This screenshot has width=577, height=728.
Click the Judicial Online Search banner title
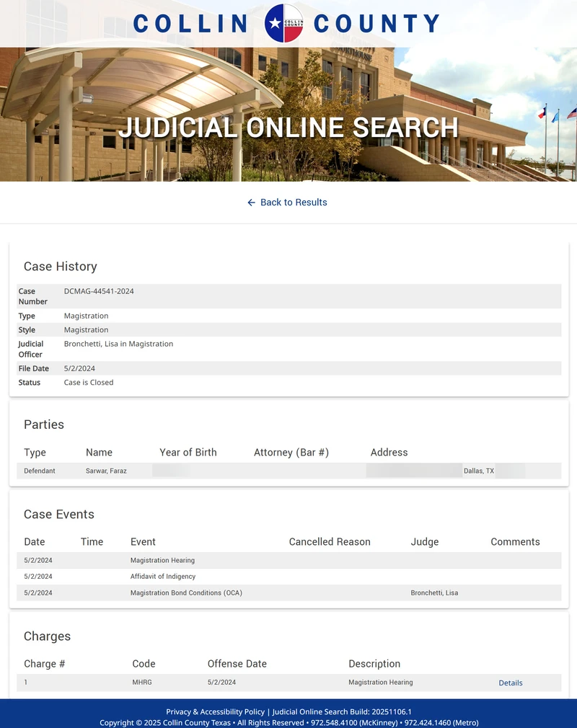tap(288, 128)
